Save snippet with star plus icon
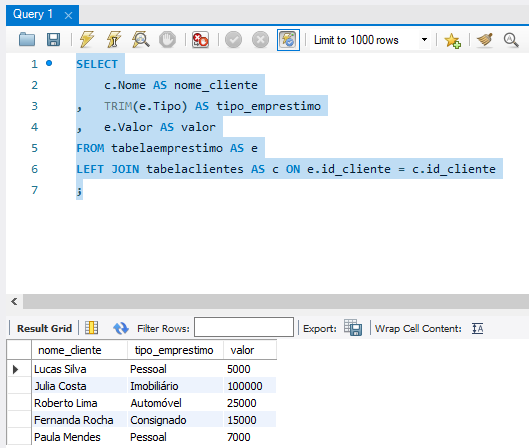Viewport: 529px width, 448px height. click(452, 40)
